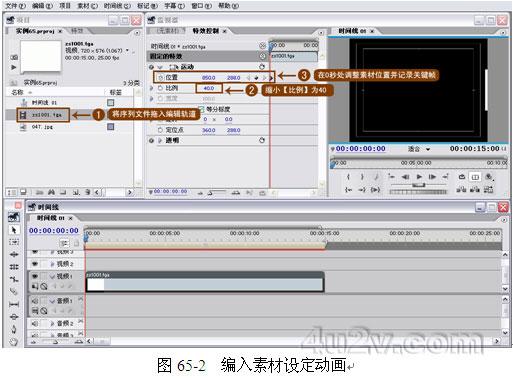Select the Slide tool
The height and width of the screenshot is (379, 513).
14,316
